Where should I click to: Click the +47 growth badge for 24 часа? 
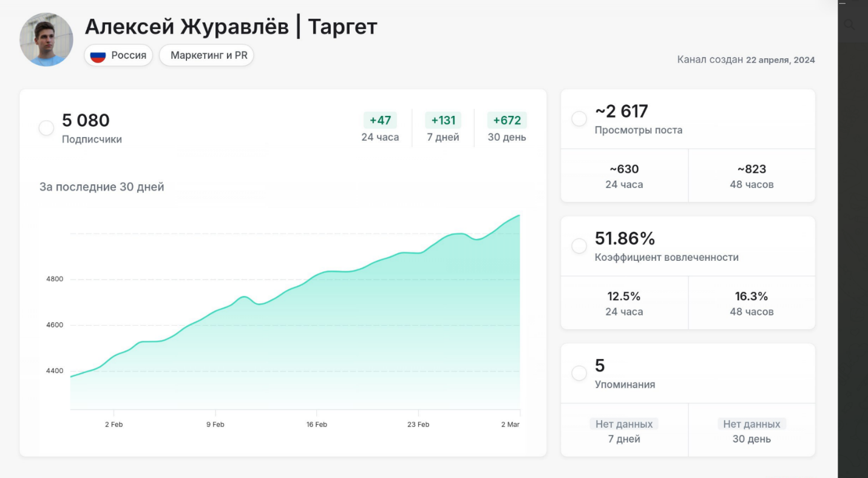(380, 120)
